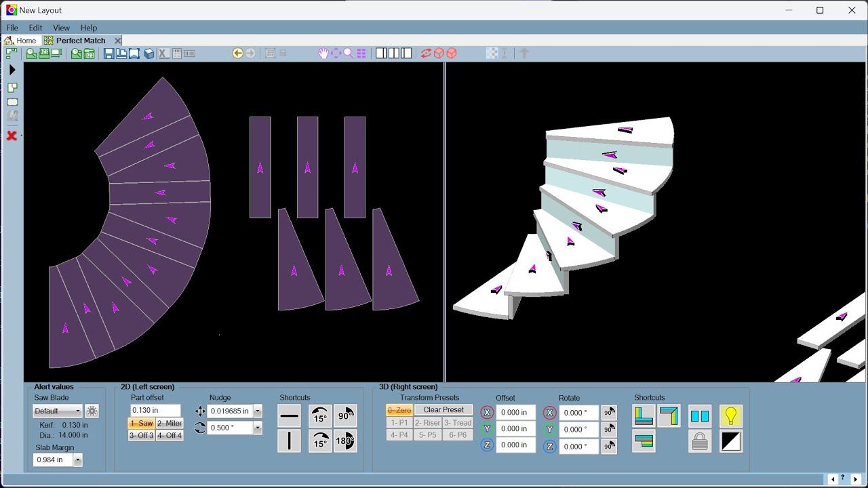
Task: Click the vertical line shortcut button
Action: tap(290, 441)
